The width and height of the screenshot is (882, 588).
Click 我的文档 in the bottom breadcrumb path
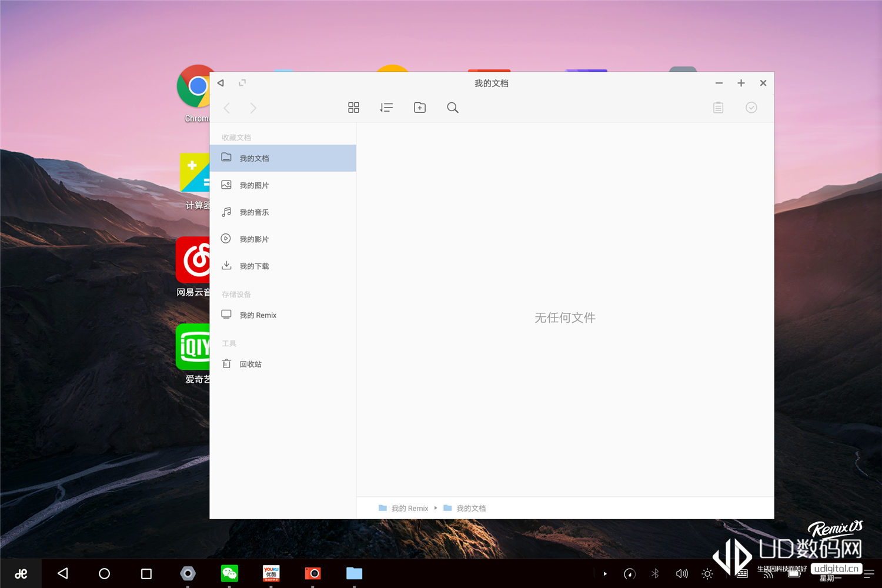465,508
